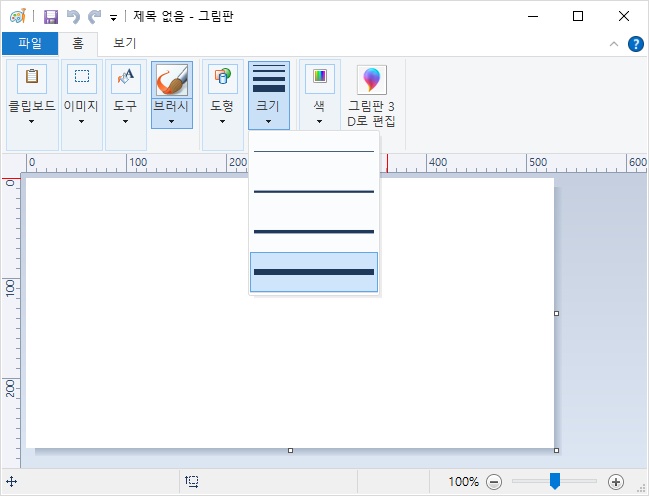Switch to the 홈 tab
Image resolution: width=649 pixels, height=496 pixels.
78,43
